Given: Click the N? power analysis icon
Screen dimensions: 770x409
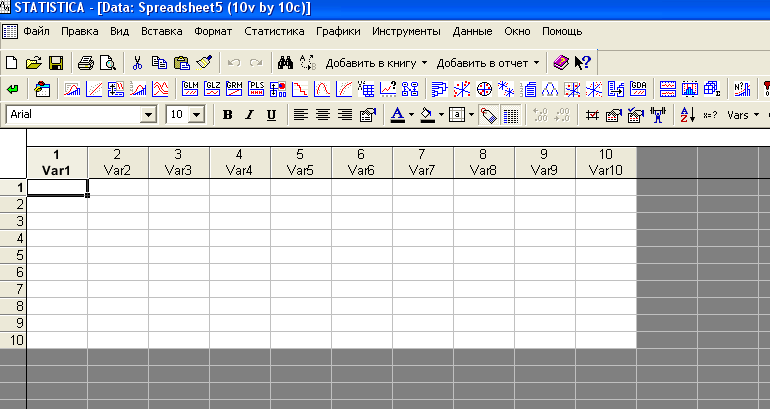Looking at the screenshot, I should (742, 89).
